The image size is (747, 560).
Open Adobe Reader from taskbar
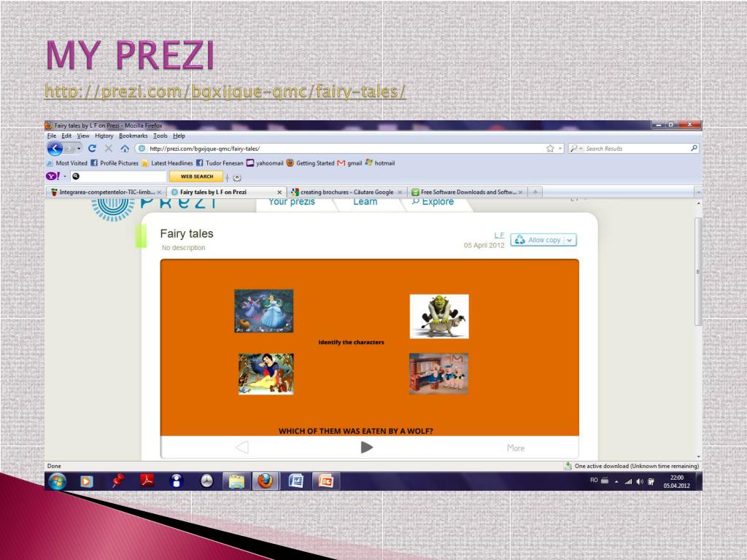147,481
